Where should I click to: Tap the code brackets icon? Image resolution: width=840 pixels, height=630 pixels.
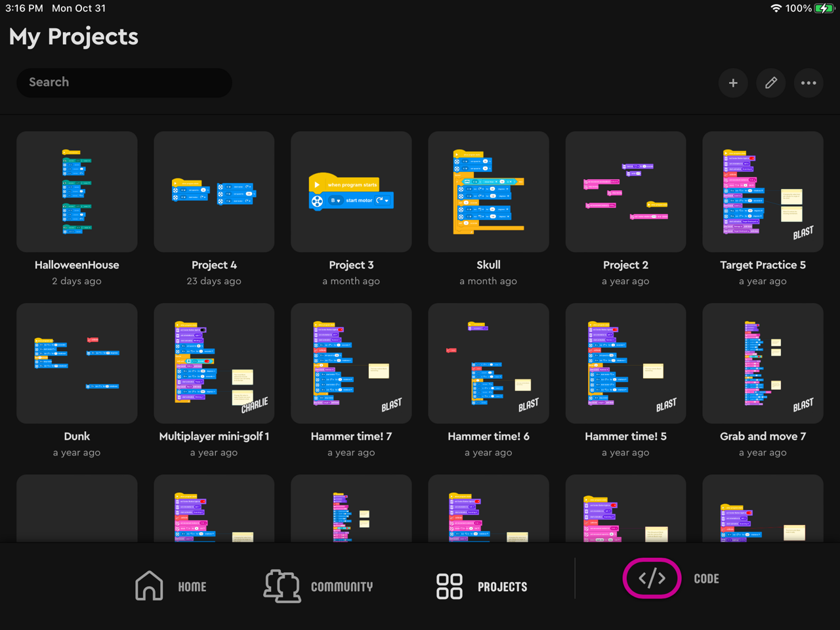coord(652,578)
